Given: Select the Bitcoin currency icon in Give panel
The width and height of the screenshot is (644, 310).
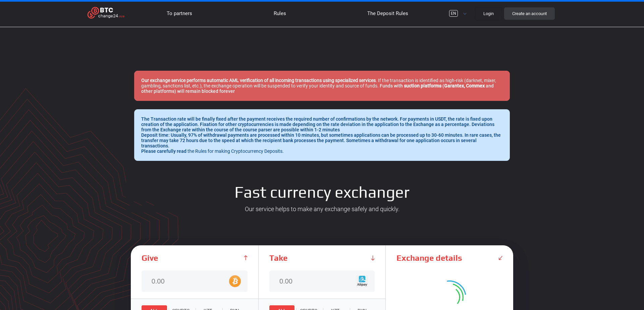Looking at the screenshot, I should tap(235, 281).
